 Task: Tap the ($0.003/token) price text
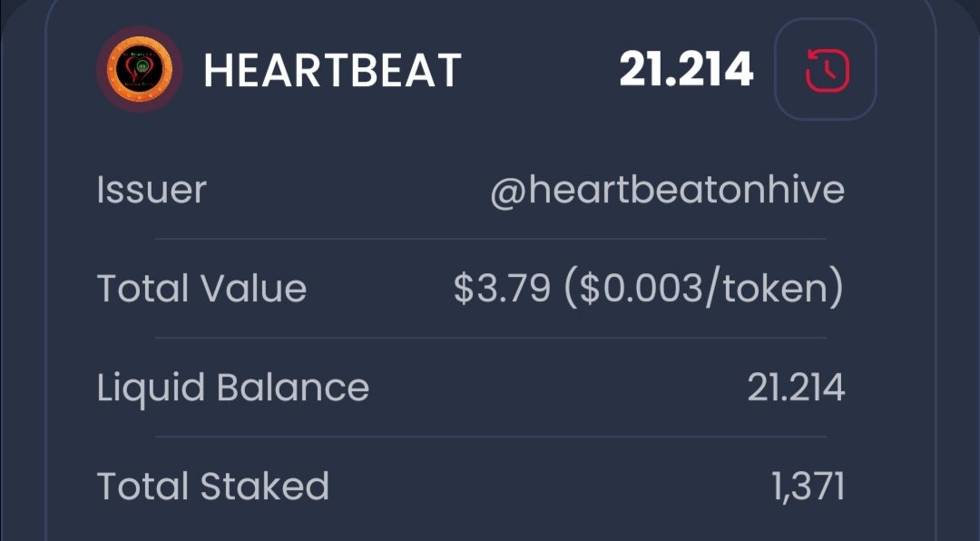point(704,289)
